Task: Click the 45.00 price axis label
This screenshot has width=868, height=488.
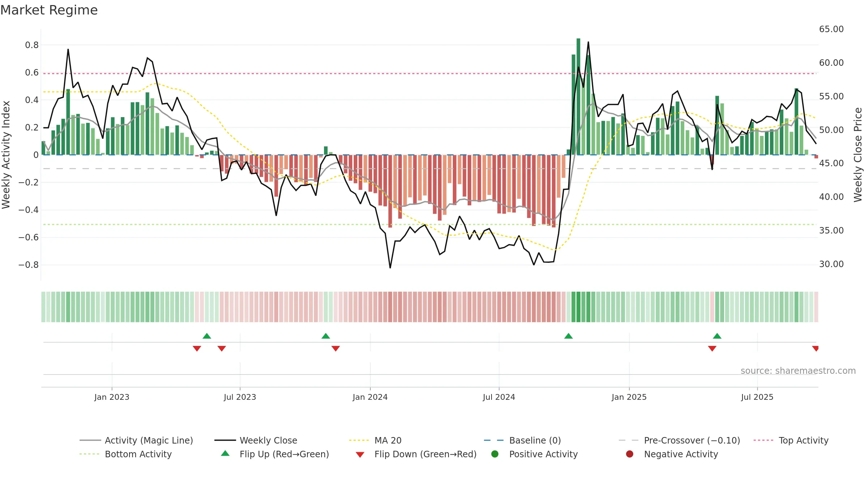Action: tap(831, 163)
